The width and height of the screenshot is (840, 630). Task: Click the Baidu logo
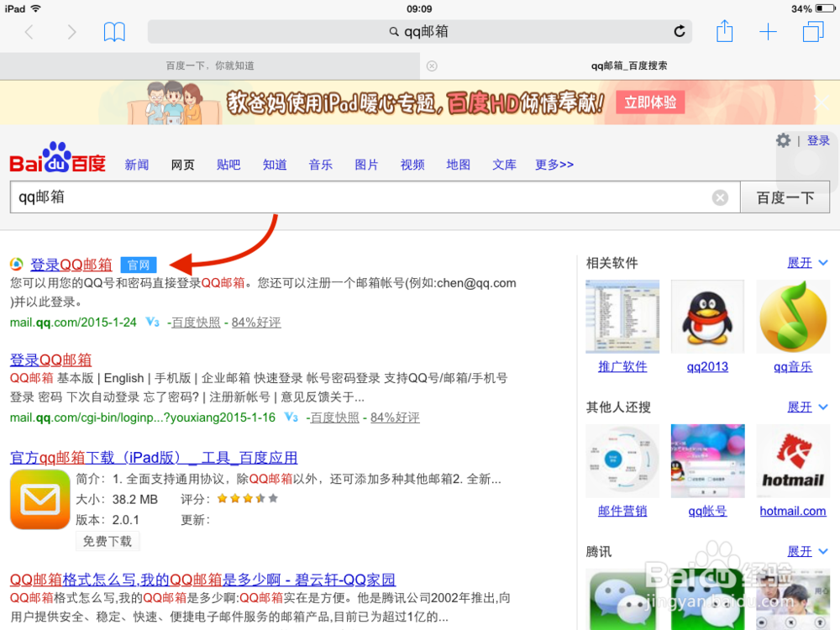coord(57,158)
